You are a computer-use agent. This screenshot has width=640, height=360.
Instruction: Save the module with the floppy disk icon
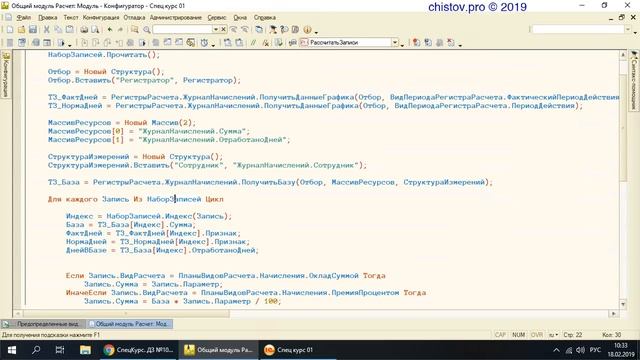pyautogui.click(x=33, y=29)
